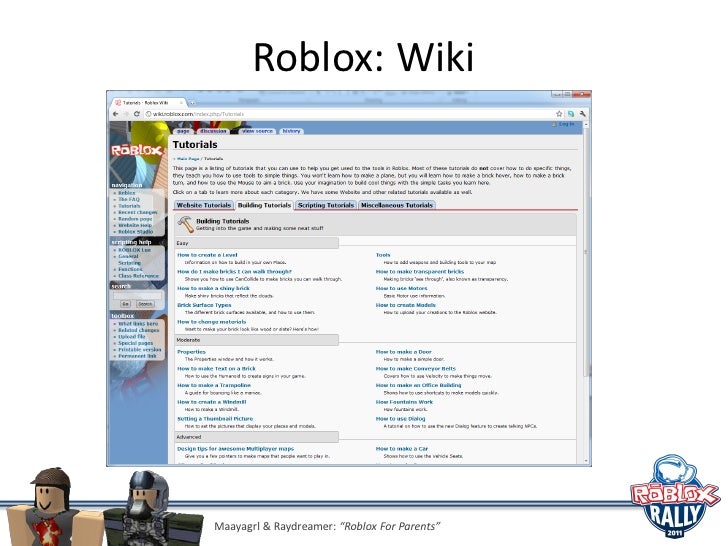Click the Log in link

(566, 124)
